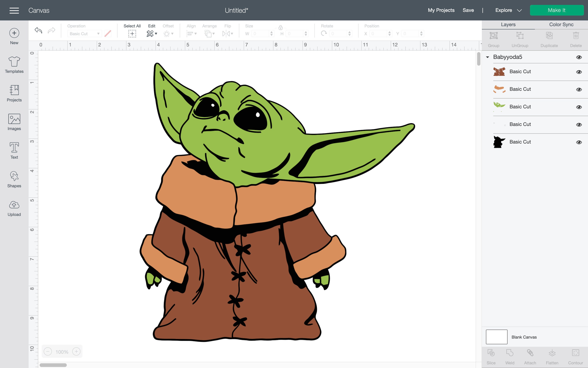Open the Templates panel

click(x=14, y=65)
